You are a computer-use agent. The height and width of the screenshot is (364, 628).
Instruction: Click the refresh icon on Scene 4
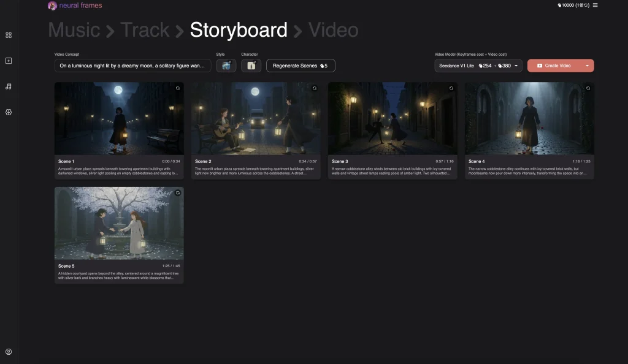pos(588,88)
